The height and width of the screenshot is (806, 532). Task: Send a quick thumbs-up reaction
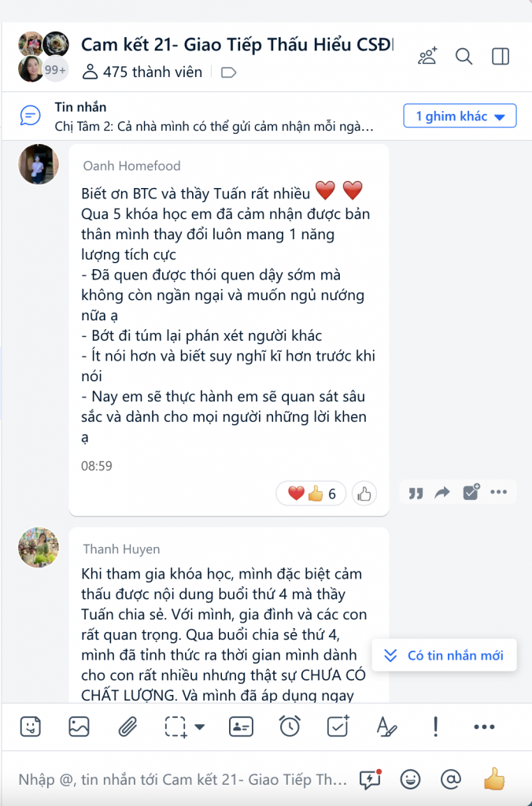494,779
